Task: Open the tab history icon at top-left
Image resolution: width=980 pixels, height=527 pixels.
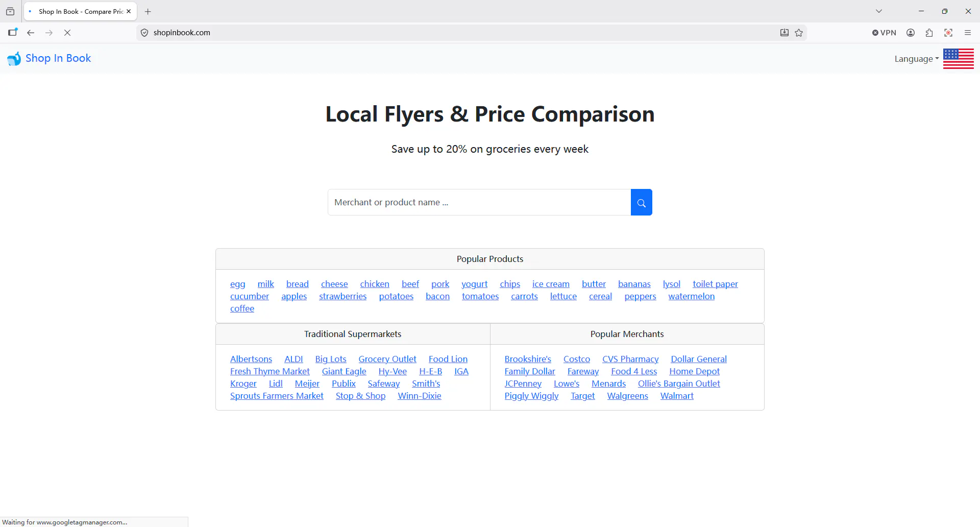Action: (10, 11)
